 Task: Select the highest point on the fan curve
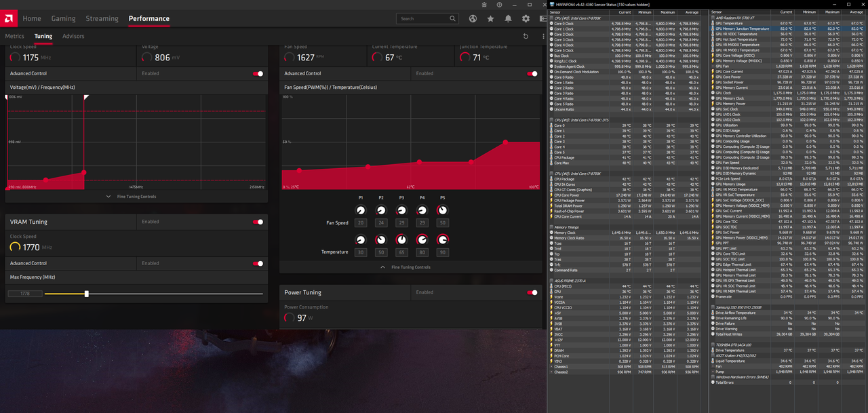tap(506, 142)
